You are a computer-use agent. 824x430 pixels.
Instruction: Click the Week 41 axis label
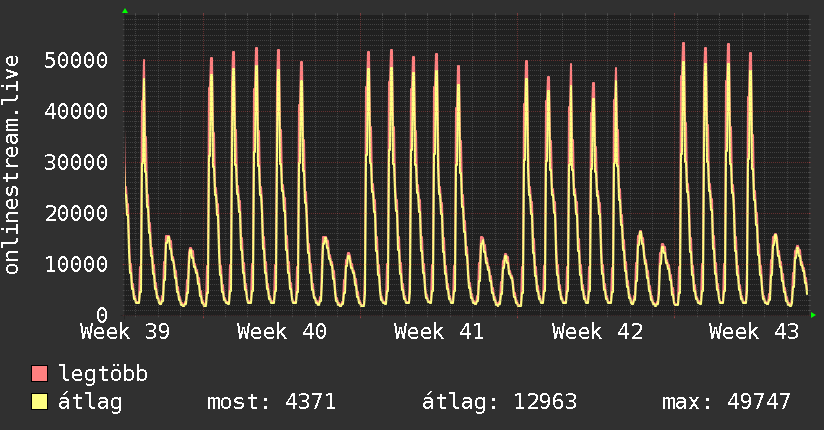tap(439, 332)
